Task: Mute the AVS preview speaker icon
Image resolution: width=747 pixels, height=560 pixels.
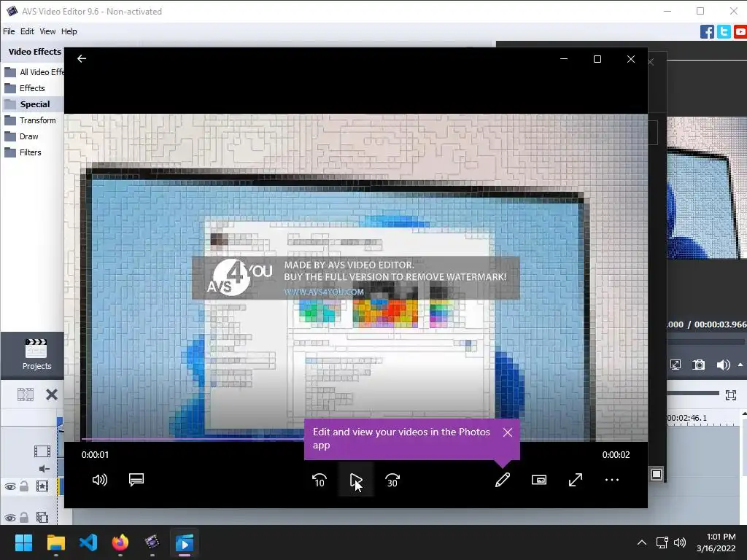Action: point(723,365)
